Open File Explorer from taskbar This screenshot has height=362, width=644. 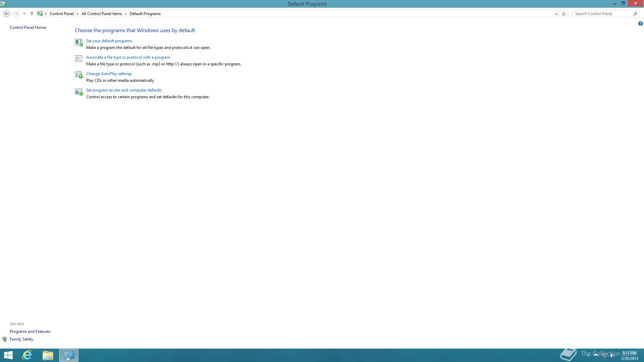(48, 355)
